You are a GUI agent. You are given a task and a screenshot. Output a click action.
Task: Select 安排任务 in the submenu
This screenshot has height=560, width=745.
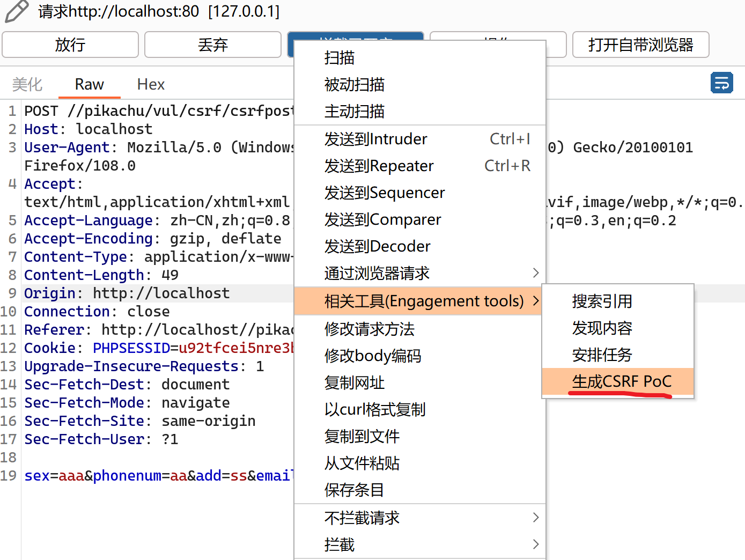(x=618, y=355)
